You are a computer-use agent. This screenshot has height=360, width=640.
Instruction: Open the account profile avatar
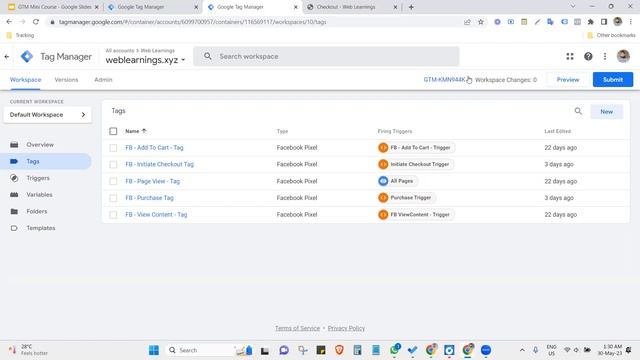[623, 56]
